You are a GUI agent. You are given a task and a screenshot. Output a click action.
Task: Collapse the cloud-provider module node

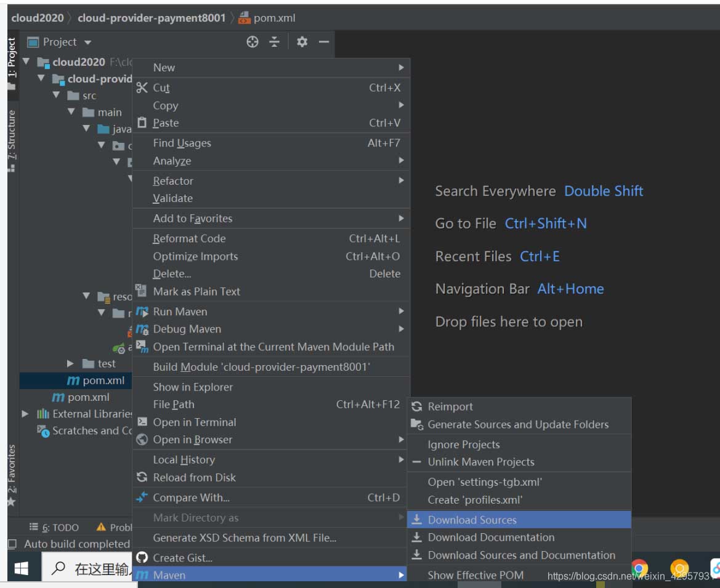pos(41,78)
